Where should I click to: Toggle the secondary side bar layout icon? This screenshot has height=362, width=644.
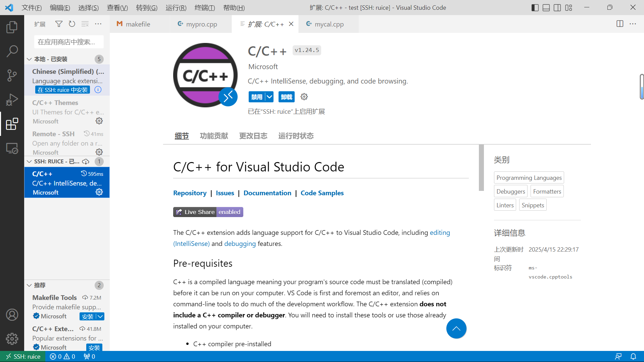(557, 7)
